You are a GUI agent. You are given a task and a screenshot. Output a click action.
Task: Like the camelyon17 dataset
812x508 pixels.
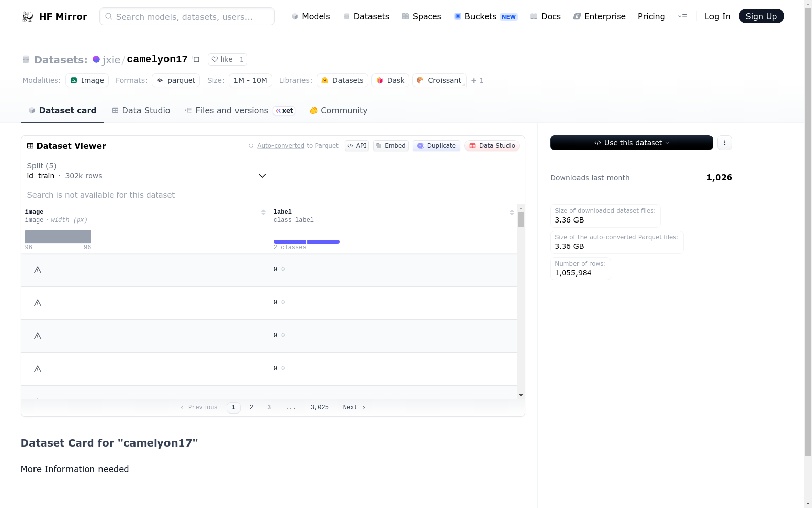(x=222, y=59)
